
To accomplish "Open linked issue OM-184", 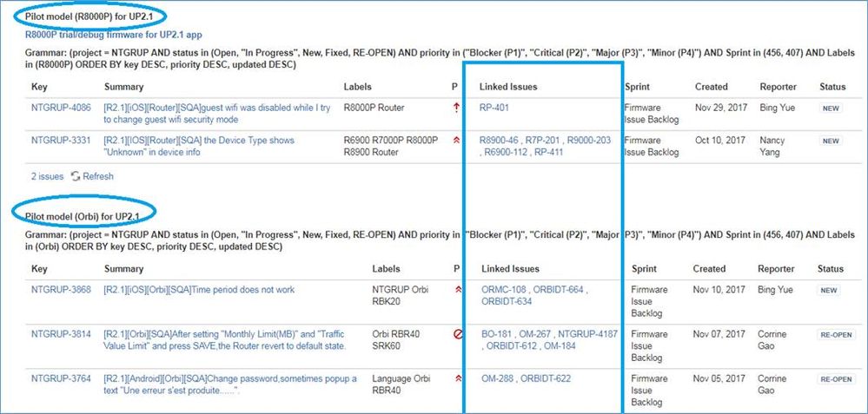I will 560,346.
